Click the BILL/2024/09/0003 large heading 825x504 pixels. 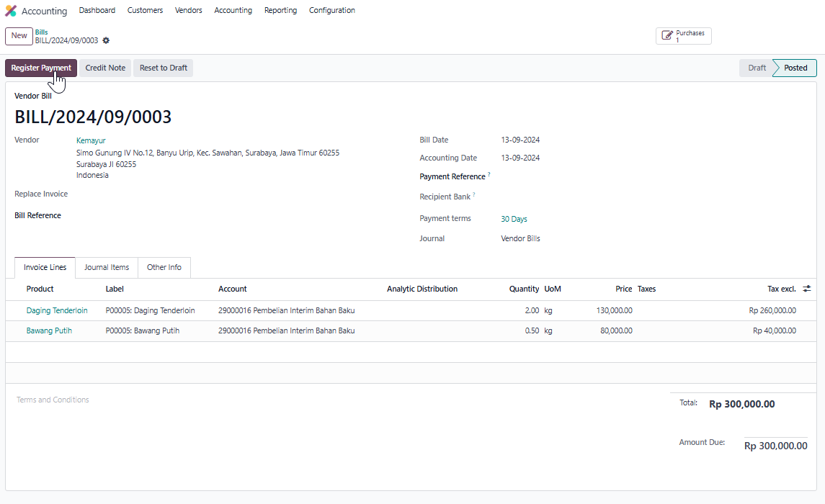(x=93, y=117)
